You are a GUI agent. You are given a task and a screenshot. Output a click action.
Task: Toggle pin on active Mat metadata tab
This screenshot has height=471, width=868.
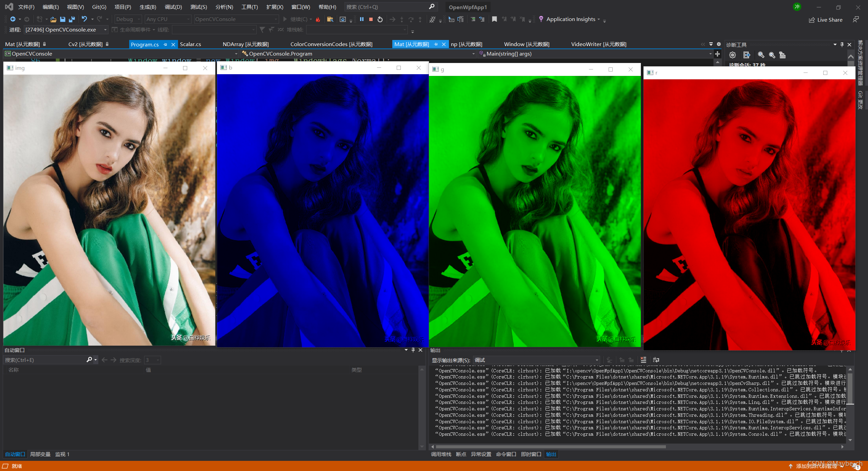[436, 44]
